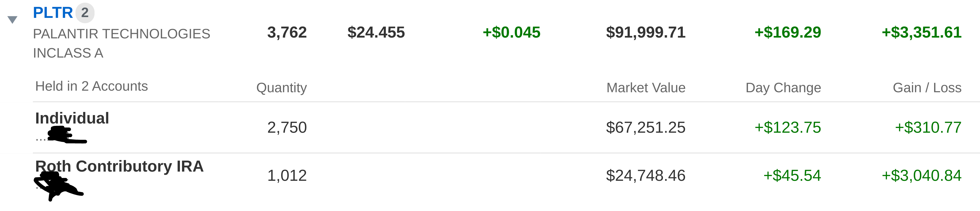Select the total market value $91,999.71
The width and height of the screenshot is (980, 211).
pos(647,33)
